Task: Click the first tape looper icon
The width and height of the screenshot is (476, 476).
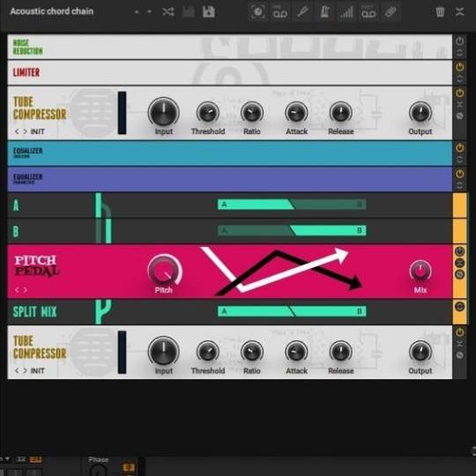Action: (280, 12)
